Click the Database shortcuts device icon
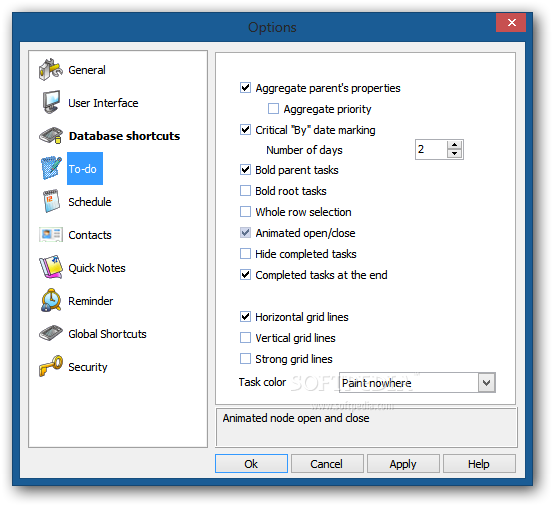The width and height of the screenshot is (553, 506). pyautogui.click(x=51, y=136)
